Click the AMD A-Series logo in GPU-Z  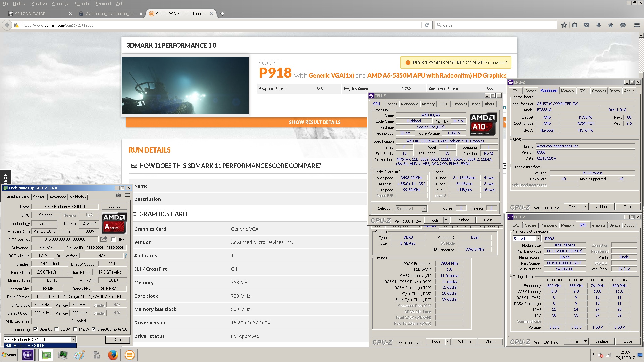(114, 223)
